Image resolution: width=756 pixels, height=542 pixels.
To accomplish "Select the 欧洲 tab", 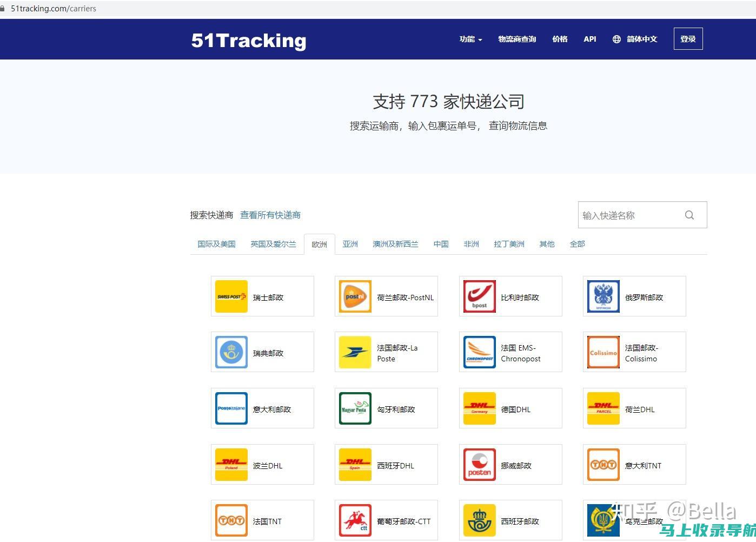I will [x=319, y=244].
